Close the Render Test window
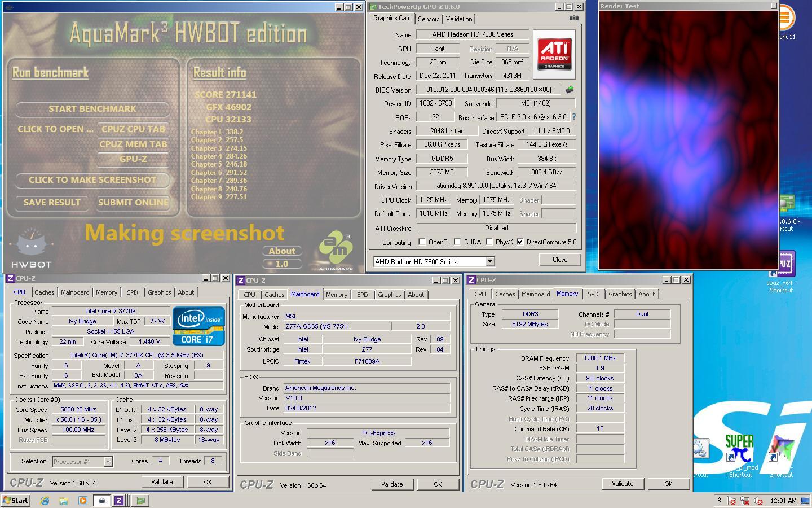This screenshot has height=508, width=812. (774, 6)
